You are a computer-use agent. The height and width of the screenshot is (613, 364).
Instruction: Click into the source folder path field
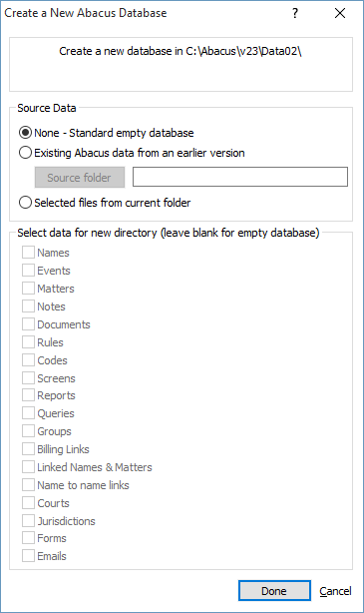click(x=240, y=177)
